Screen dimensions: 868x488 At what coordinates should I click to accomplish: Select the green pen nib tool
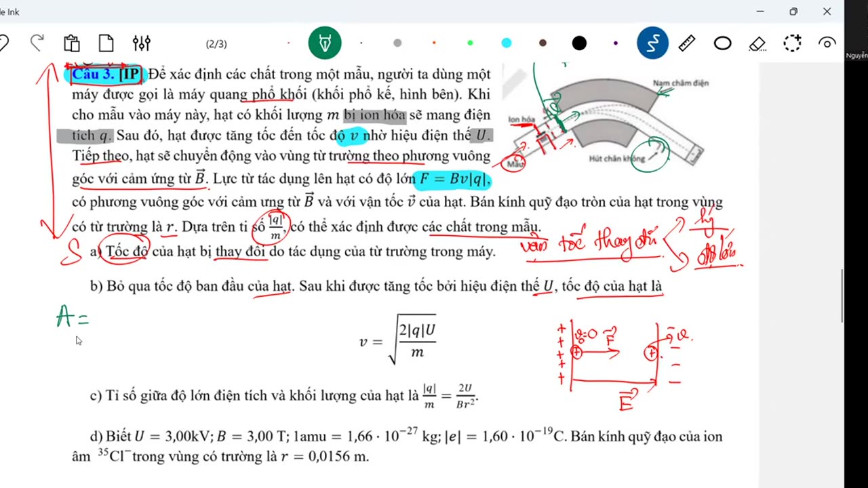pos(324,43)
